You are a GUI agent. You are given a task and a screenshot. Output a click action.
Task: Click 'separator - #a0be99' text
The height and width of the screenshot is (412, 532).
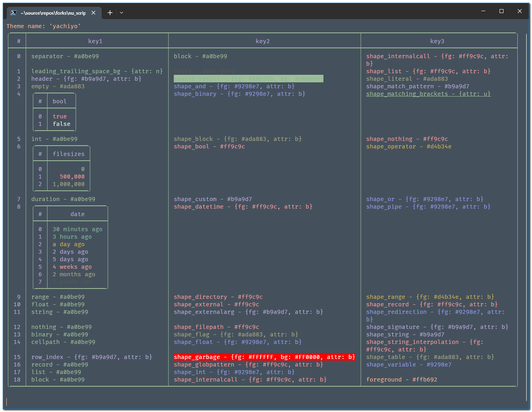click(65, 56)
